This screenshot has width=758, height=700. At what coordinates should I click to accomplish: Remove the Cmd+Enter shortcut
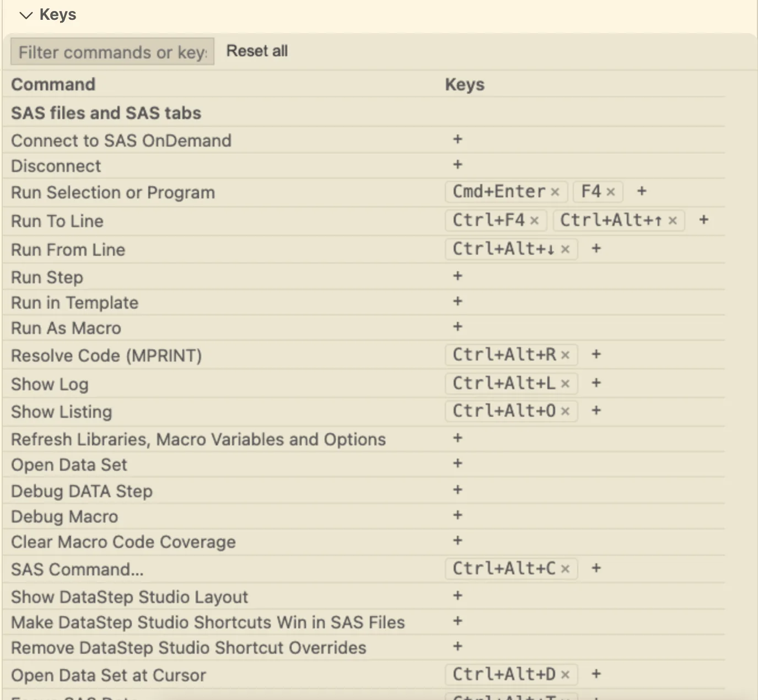click(555, 192)
